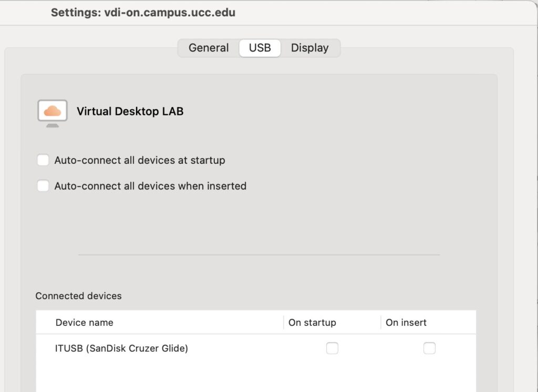Check On insert box for ITUSB device

pos(429,348)
